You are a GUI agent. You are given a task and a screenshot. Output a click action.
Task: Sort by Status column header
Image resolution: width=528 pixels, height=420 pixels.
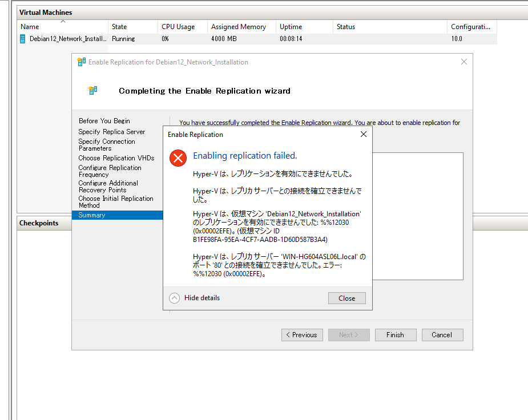pos(390,27)
